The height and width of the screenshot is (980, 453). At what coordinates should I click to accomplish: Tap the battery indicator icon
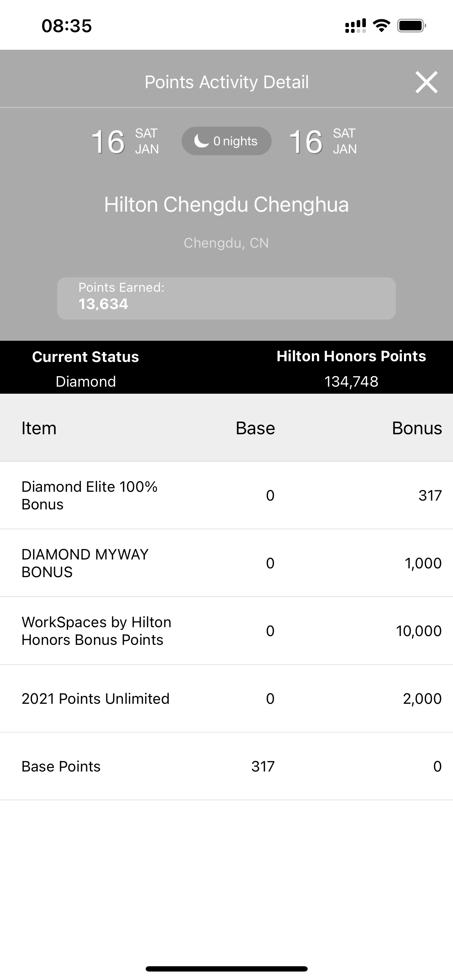click(x=411, y=25)
